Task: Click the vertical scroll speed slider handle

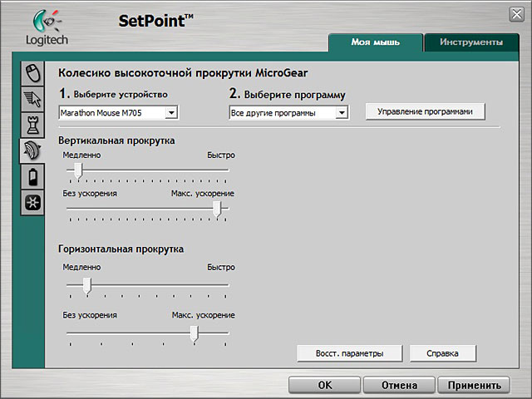Action: click(x=78, y=170)
